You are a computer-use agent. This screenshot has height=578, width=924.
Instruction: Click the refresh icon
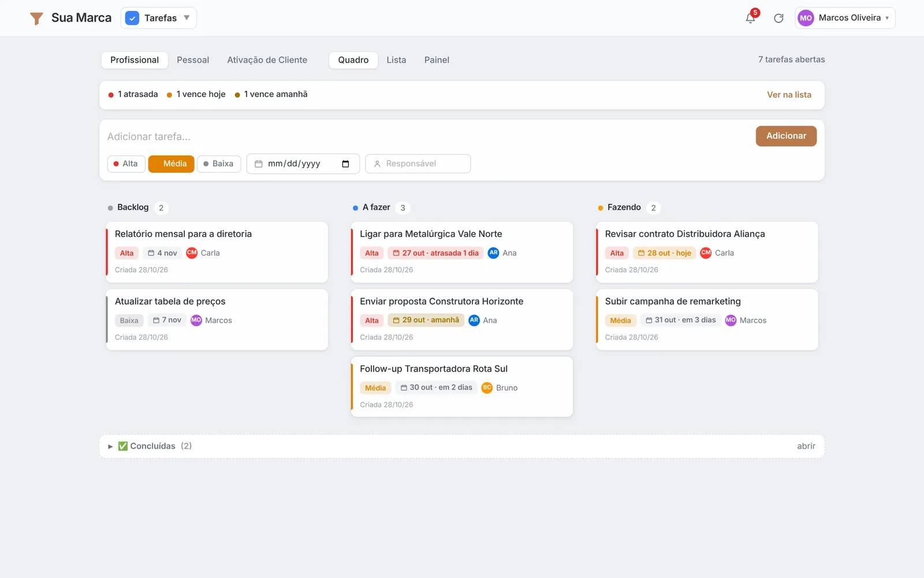coord(778,18)
